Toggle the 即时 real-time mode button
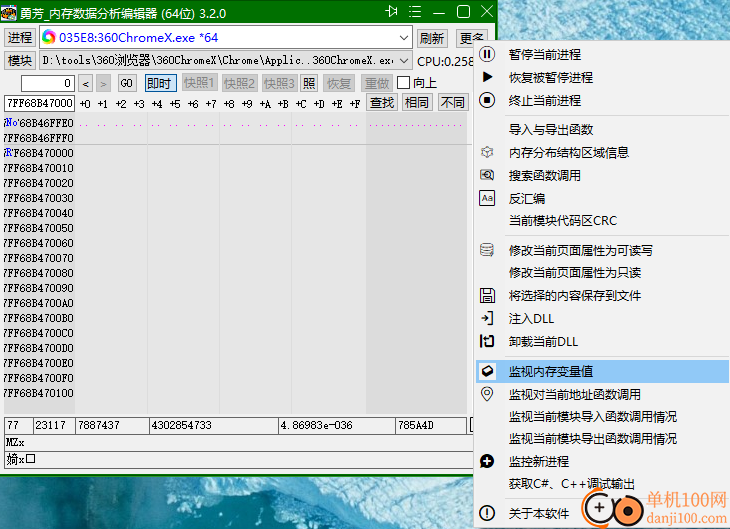Screen dimensions: 730x529 161,83
